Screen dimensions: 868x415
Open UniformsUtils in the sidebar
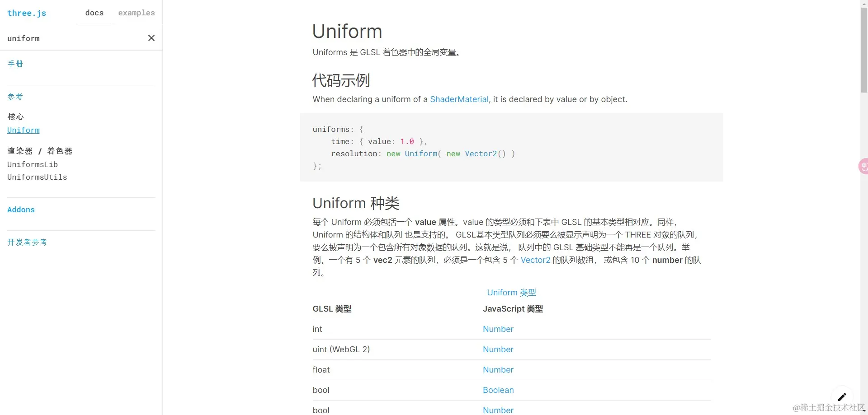click(x=37, y=177)
